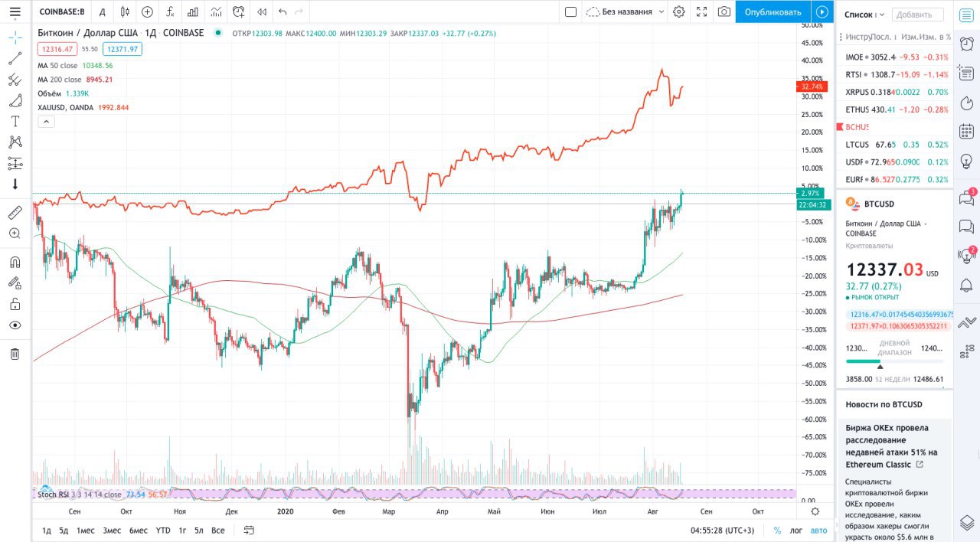
Task: Click the Добавить symbol input field
Action: click(917, 15)
